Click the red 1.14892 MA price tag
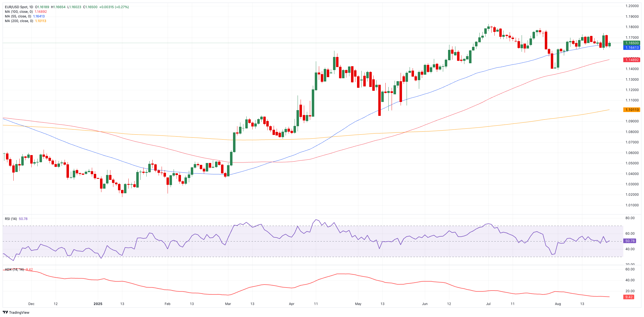 (632, 60)
